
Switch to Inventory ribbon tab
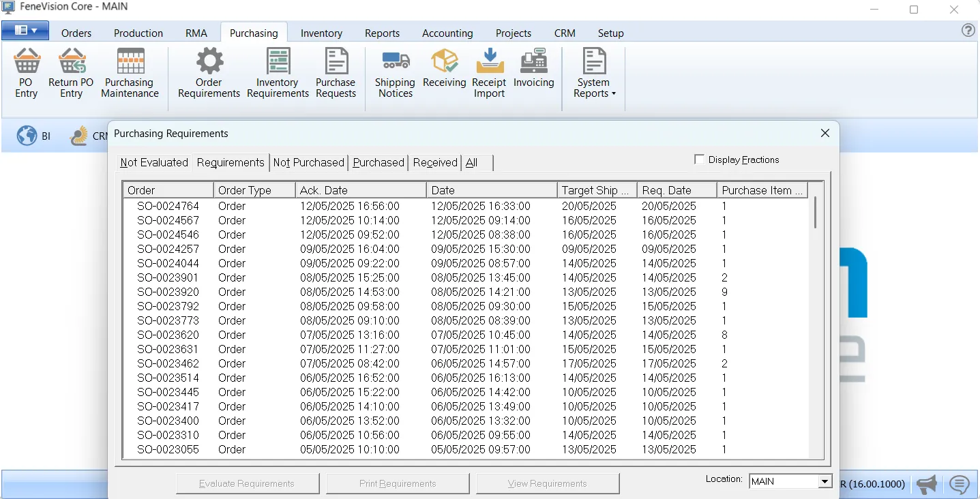[x=321, y=33]
